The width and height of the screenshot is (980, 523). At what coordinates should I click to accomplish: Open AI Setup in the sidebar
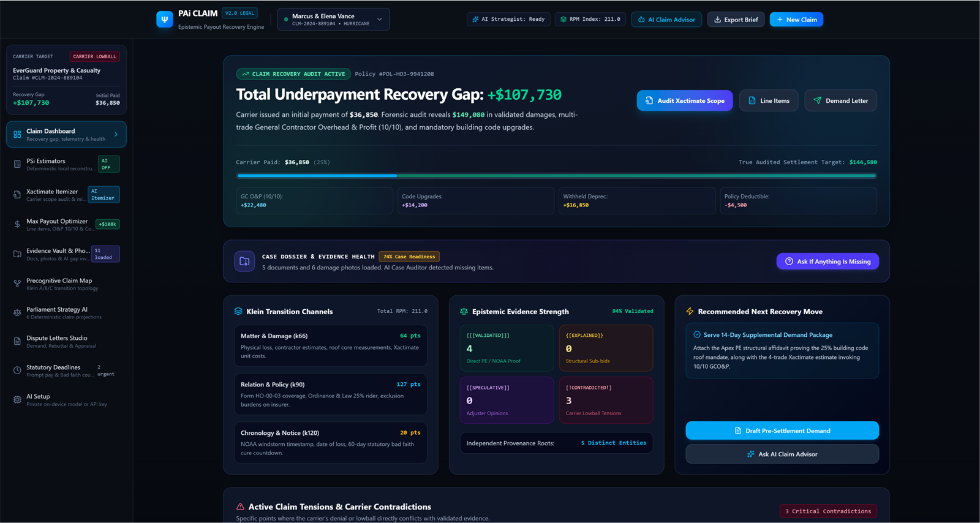point(66,399)
